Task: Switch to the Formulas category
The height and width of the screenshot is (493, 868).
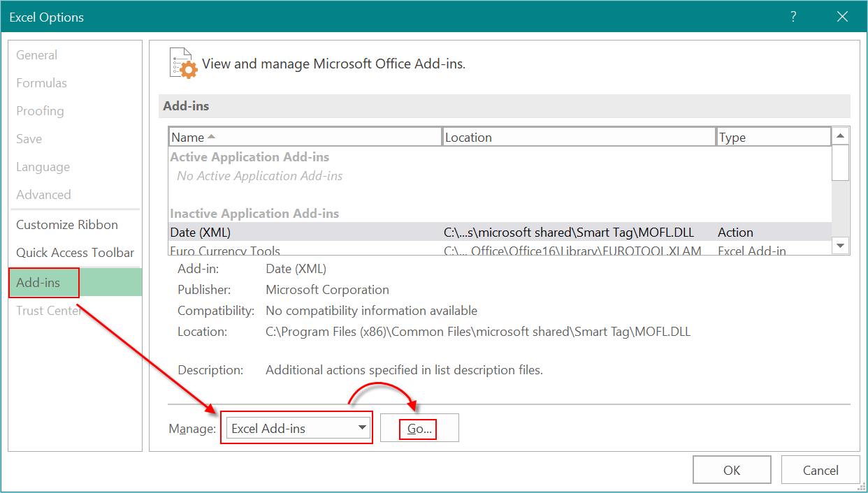Action: [42, 83]
